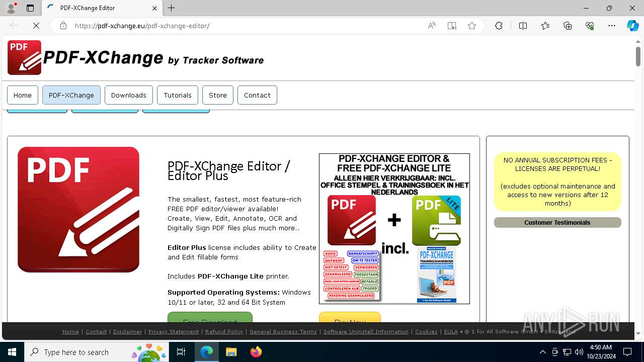Open the Windows Start menu
This screenshot has width=644, height=362.
point(12,352)
